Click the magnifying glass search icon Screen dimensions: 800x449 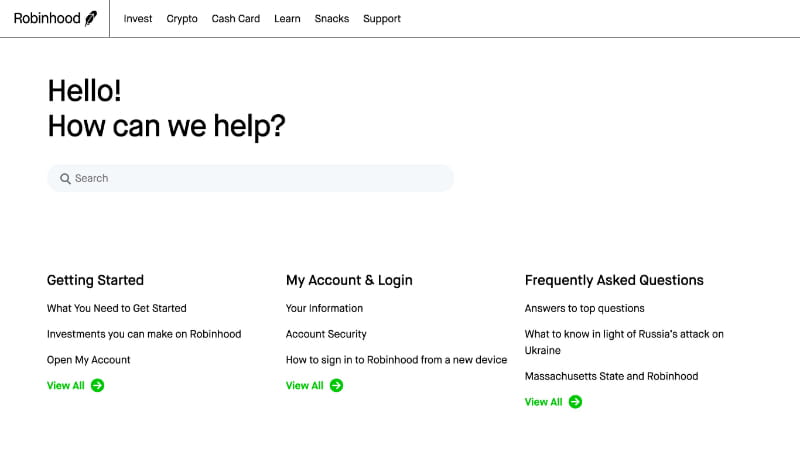coord(65,179)
